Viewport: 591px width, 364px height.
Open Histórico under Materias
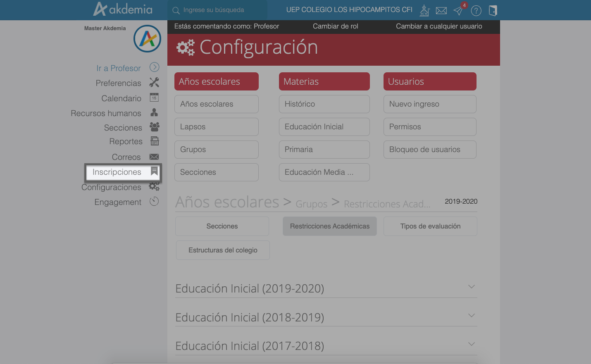click(324, 104)
